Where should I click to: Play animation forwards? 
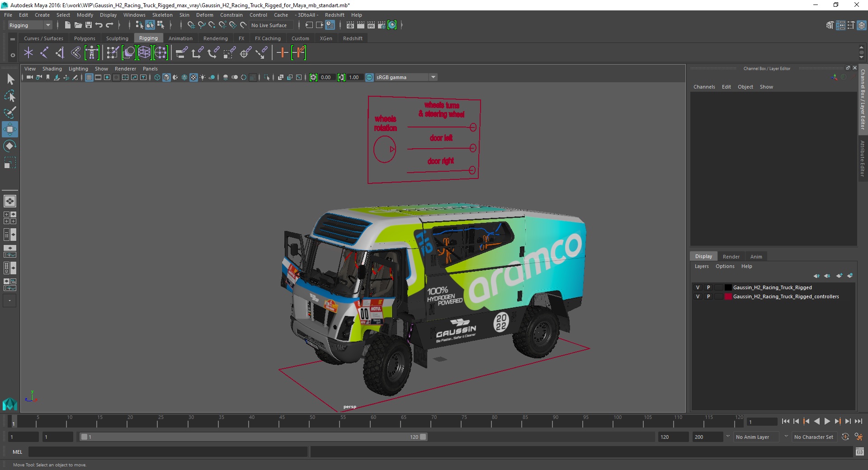pos(827,421)
